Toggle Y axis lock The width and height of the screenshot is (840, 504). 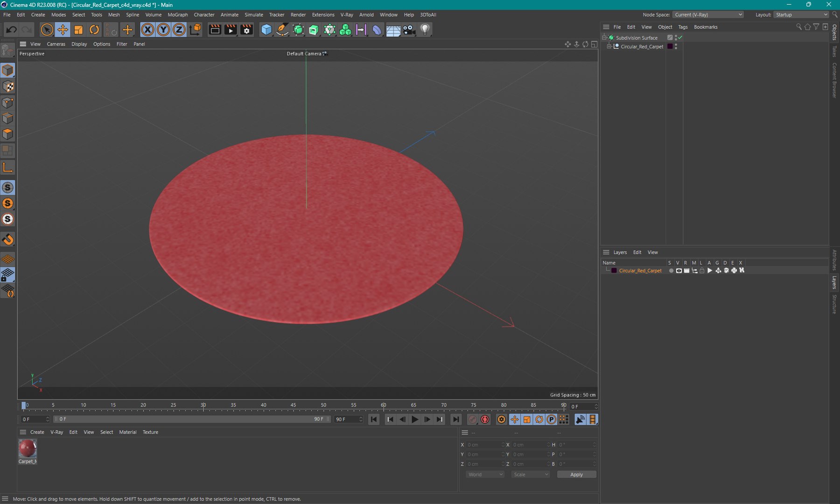[x=163, y=30]
